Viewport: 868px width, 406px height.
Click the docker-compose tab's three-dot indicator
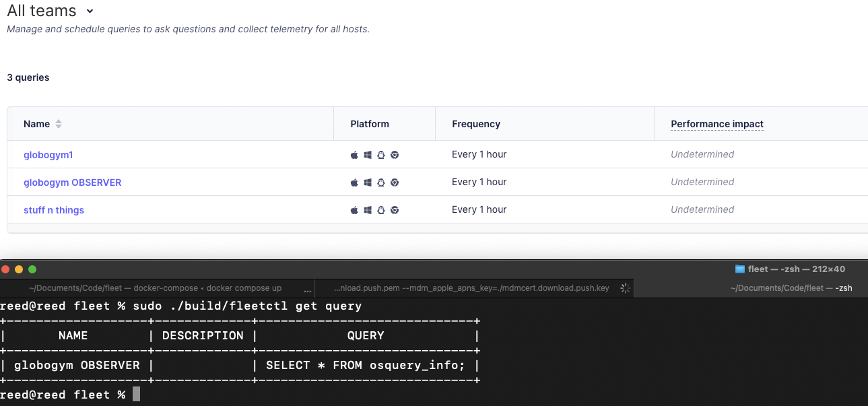point(308,291)
